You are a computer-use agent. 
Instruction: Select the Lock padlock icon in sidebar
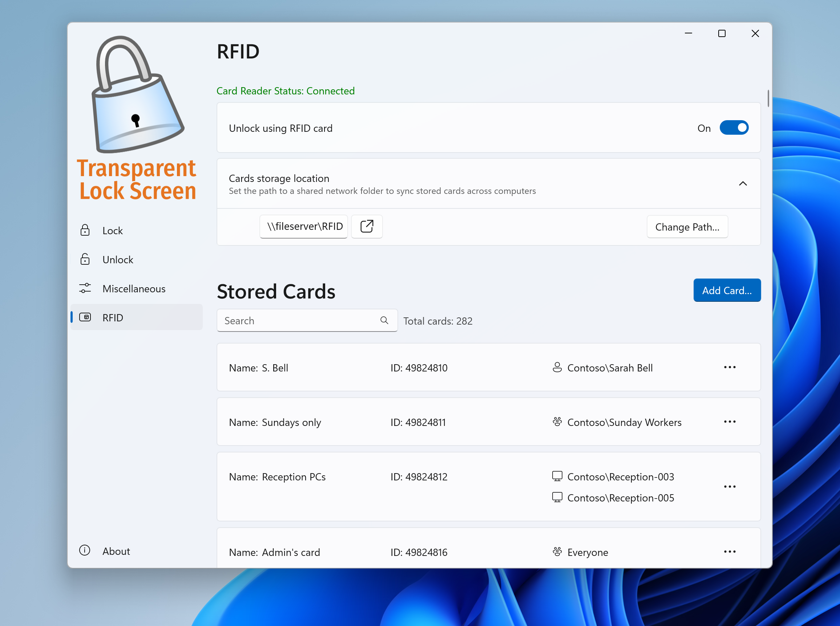click(85, 230)
